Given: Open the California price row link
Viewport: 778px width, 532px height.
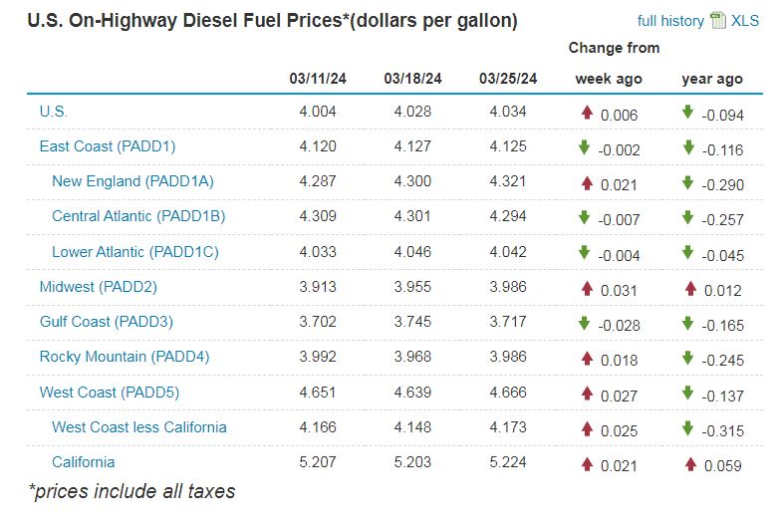Looking at the screenshot, I should click(x=84, y=462).
